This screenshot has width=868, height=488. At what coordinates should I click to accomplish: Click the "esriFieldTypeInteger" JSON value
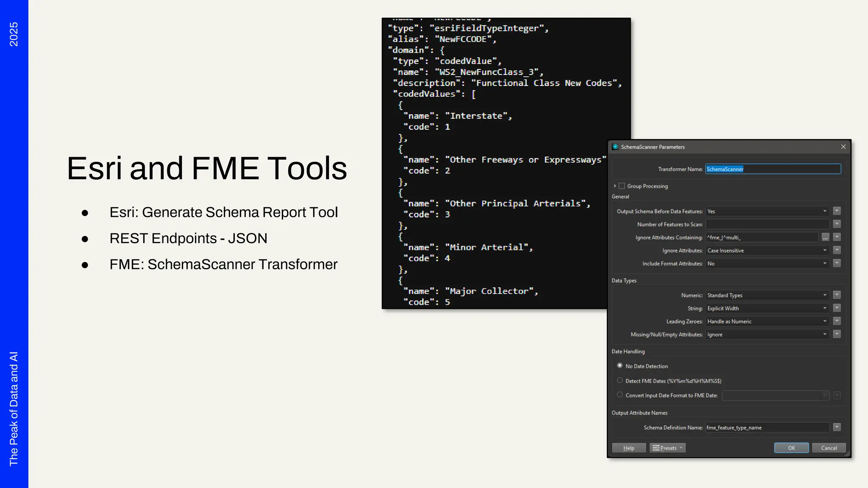point(487,28)
